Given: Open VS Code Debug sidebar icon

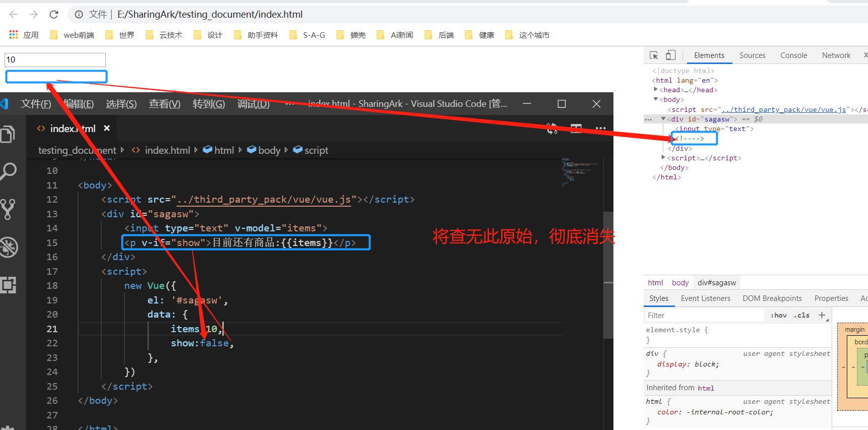Looking at the screenshot, I should pos(9,247).
